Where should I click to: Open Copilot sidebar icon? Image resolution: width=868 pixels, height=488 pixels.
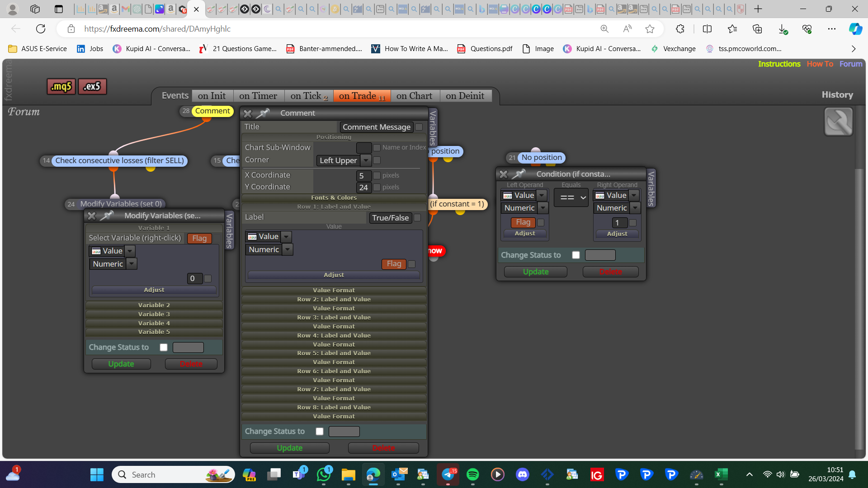[x=855, y=29]
